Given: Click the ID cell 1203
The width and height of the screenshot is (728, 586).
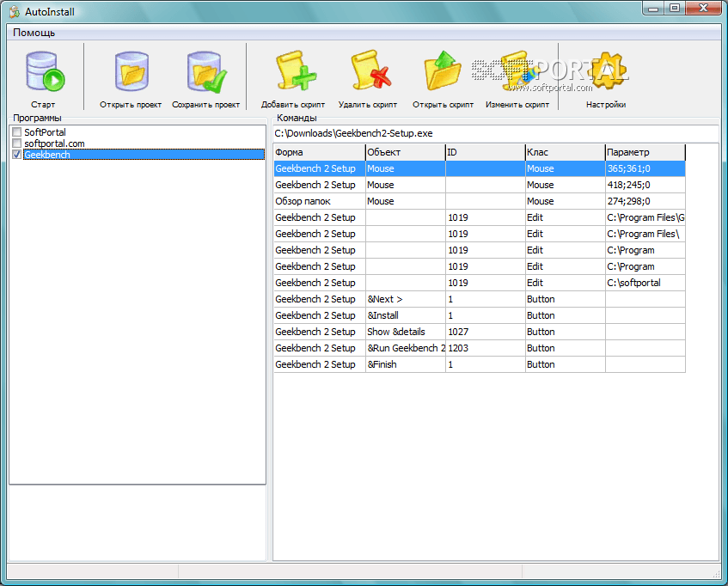Looking at the screenshot, I should click(x=485, y=348).
